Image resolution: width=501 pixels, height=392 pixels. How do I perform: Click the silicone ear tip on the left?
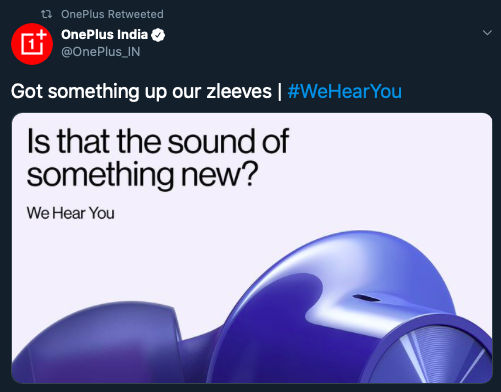[x=100, y=343]
